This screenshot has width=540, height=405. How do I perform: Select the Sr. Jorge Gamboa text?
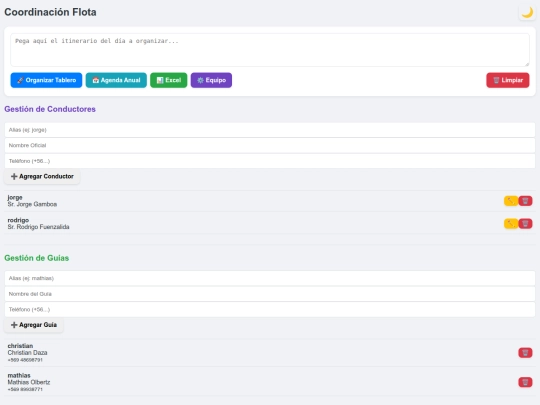[32, 204]
